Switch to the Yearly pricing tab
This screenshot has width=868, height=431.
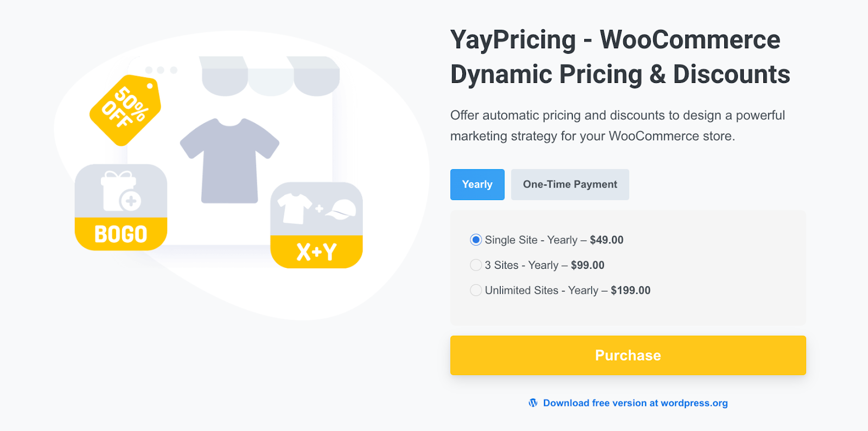[477, 184]
